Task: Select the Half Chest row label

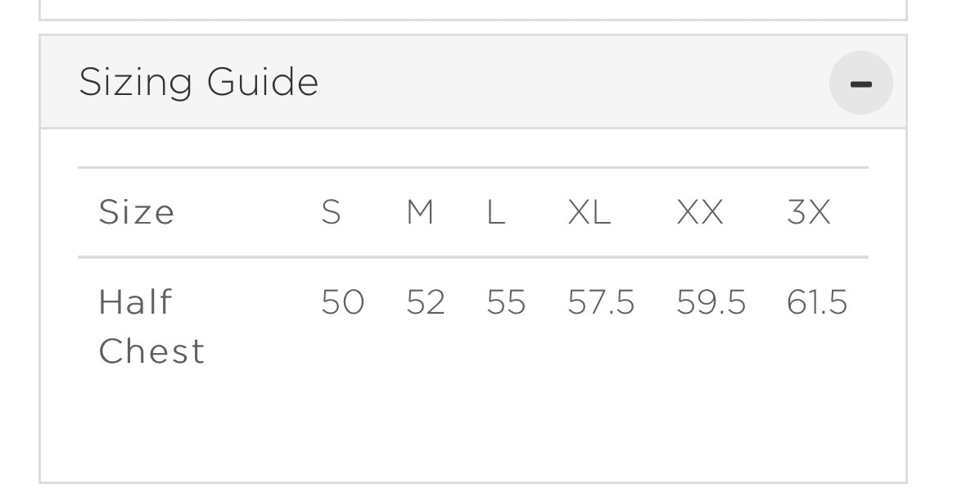Action: (151, 327)
